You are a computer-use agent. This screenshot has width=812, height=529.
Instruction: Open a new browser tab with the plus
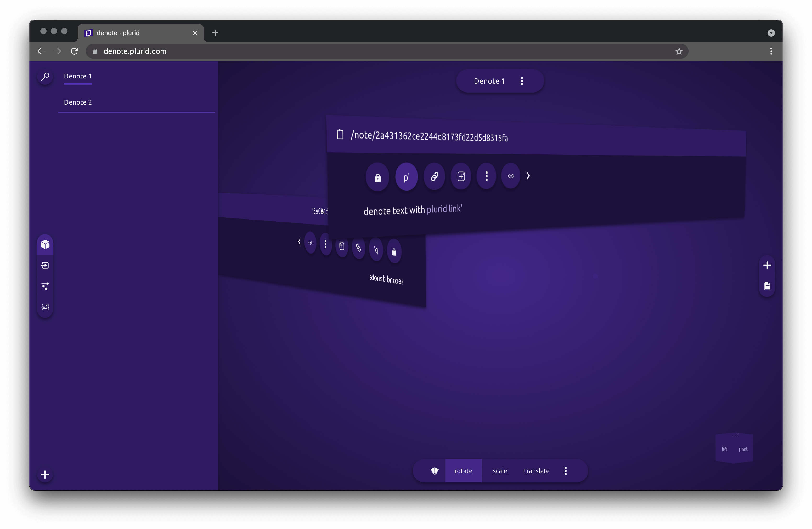[215, 33]
